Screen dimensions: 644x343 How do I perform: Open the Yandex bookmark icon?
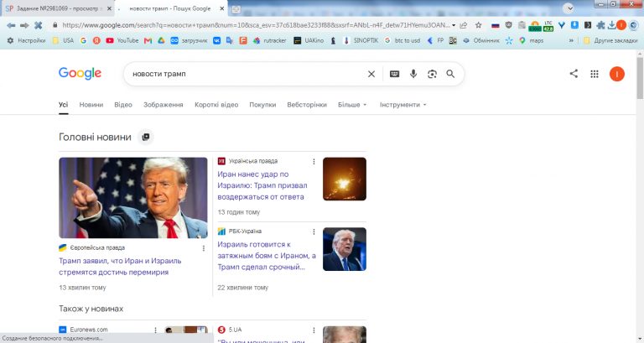[x=96, y=40]
